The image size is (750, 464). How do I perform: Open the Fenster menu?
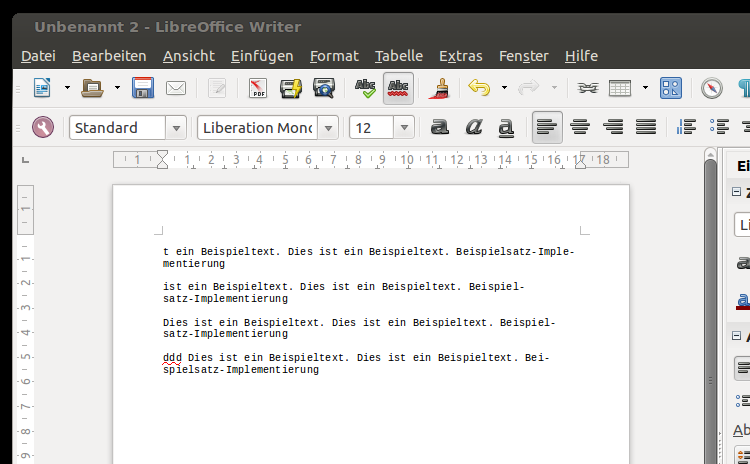523,56
